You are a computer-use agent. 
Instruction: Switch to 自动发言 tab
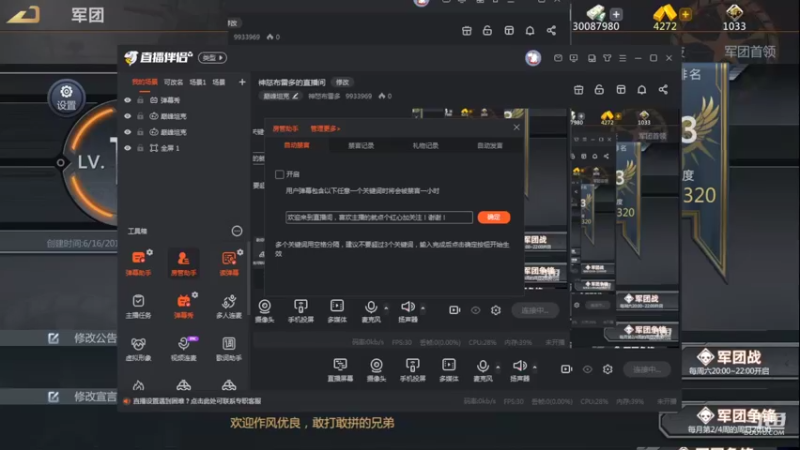tap(490, 145)
